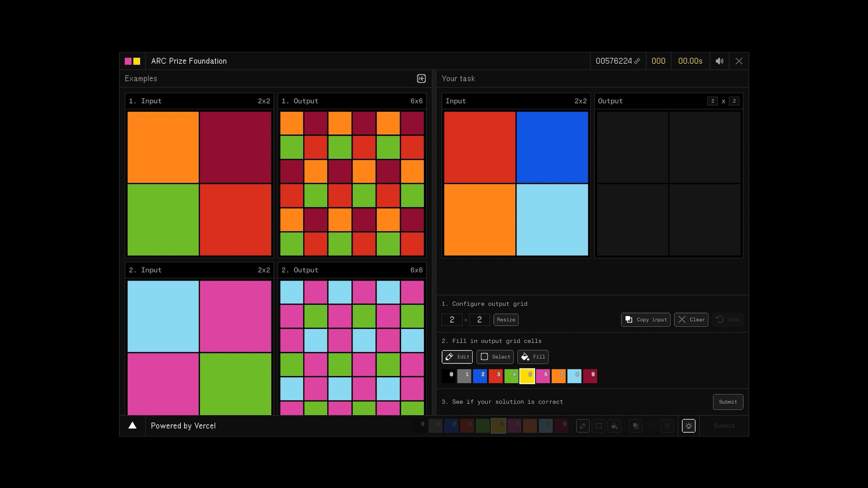Select the Edit tool mode
The width and height of the screenshot is (868, 488).
coord(457,357)
